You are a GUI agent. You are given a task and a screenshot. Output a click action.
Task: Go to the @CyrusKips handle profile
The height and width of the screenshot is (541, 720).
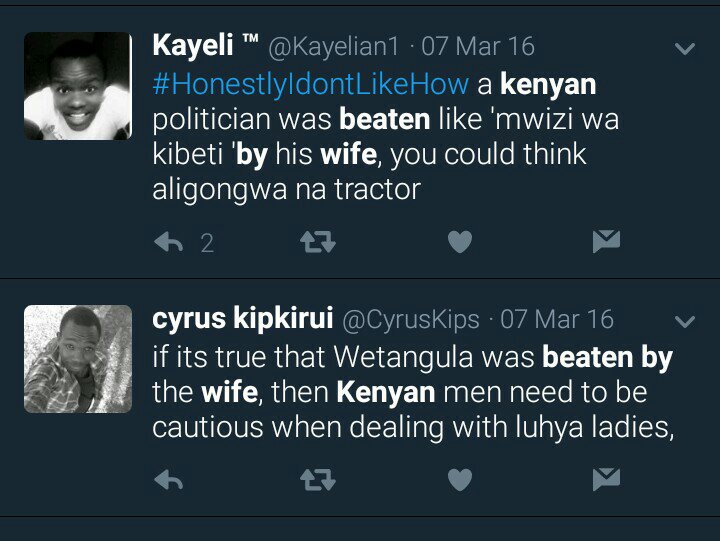coord(411,319)
